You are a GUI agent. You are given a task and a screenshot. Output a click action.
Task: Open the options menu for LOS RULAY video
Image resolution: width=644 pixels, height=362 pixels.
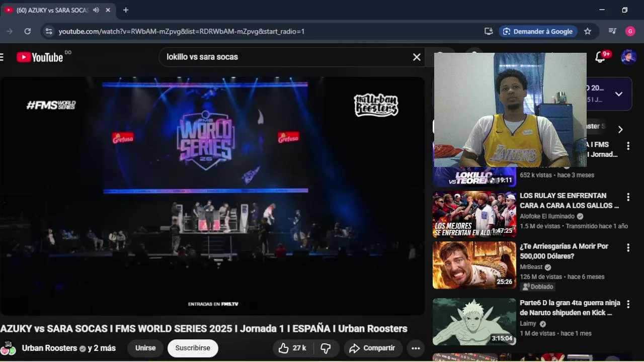click(628, 197)
